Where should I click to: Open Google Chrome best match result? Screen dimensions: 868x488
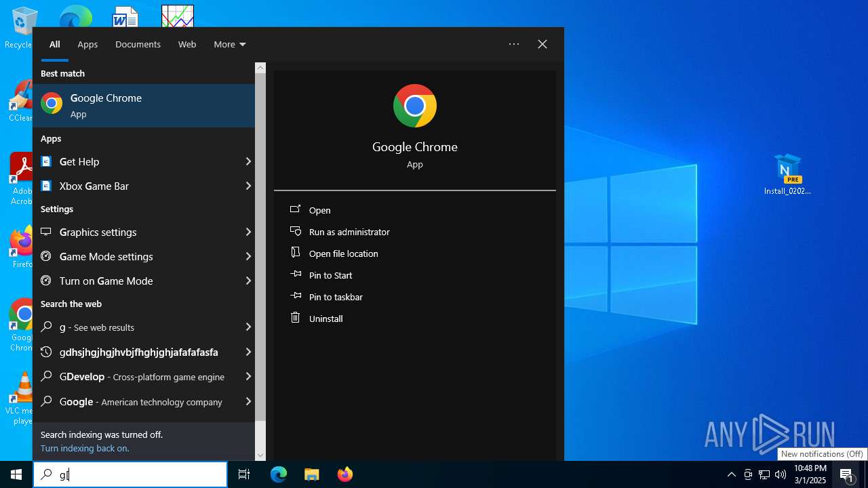click(144, 106)
